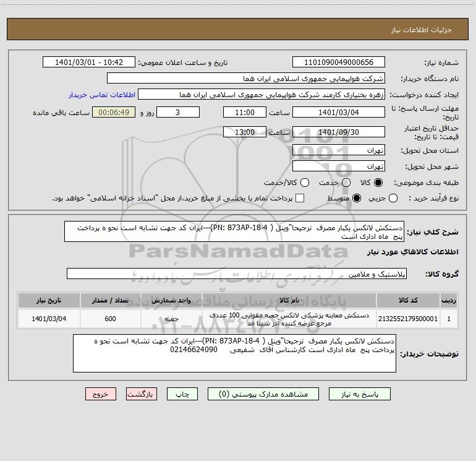Click the 'استان محل تحویل' province field
Screen dimensions: 476x461
pyautogui.click(x=338, y=150)
